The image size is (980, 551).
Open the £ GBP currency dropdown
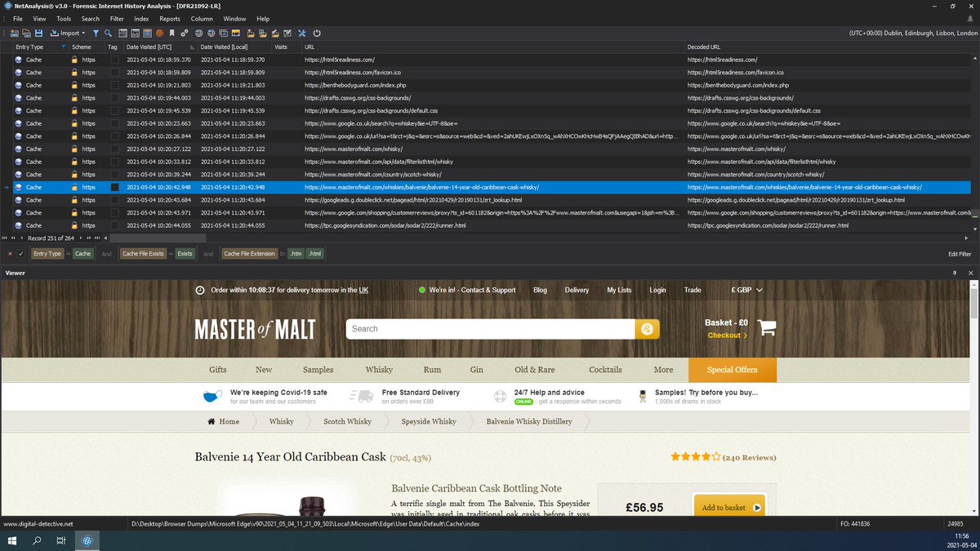(x=746, y=290)
